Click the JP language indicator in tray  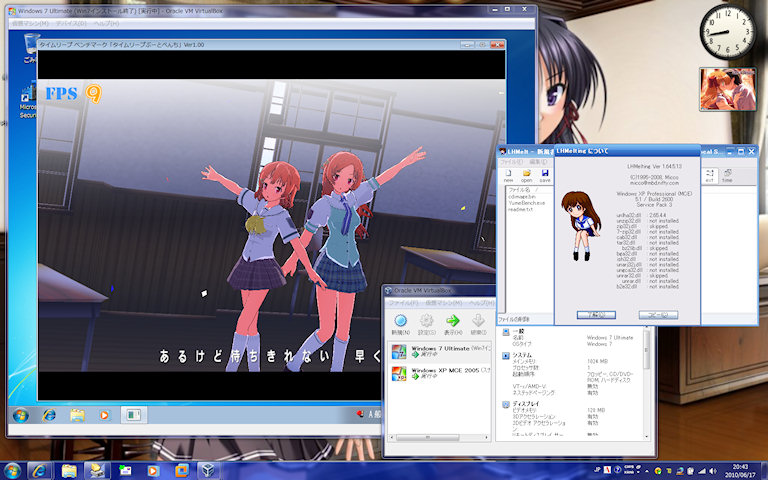point(597,469)
